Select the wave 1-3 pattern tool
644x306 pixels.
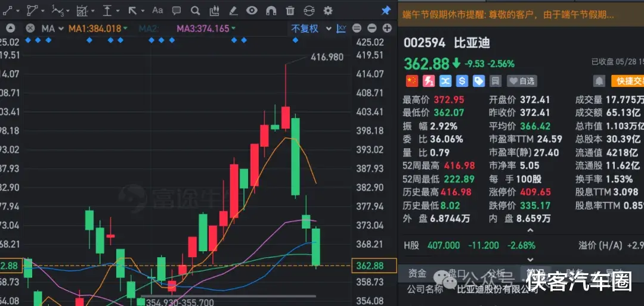click(x=58, y=11)
